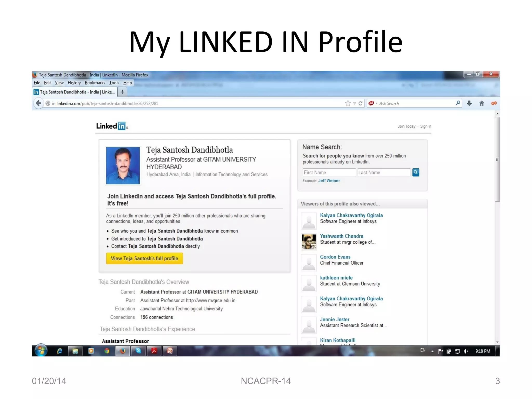Select the Teja Santosh Dandibhotla browser tab
Screen dimensions: 532x399
pyautogui.click(x=75, y=92)
